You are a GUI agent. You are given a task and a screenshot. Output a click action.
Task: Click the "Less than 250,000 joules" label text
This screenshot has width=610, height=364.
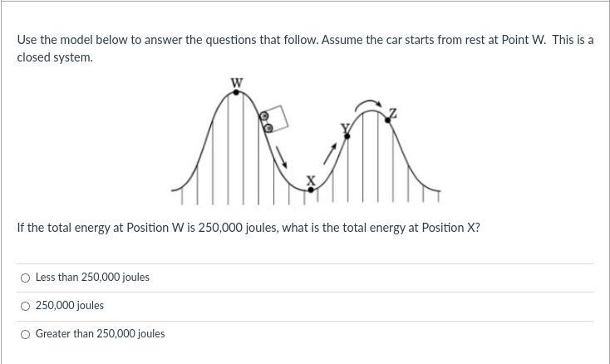tap(92, 278)
